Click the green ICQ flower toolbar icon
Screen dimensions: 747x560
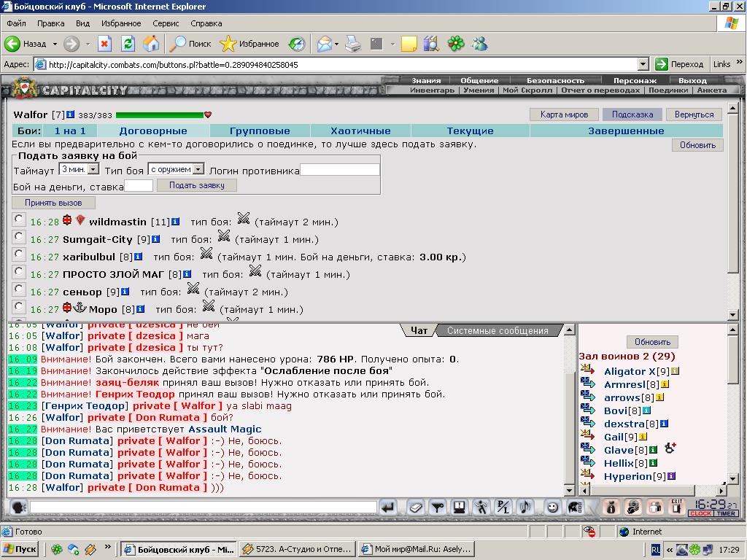tap(456, 44)
